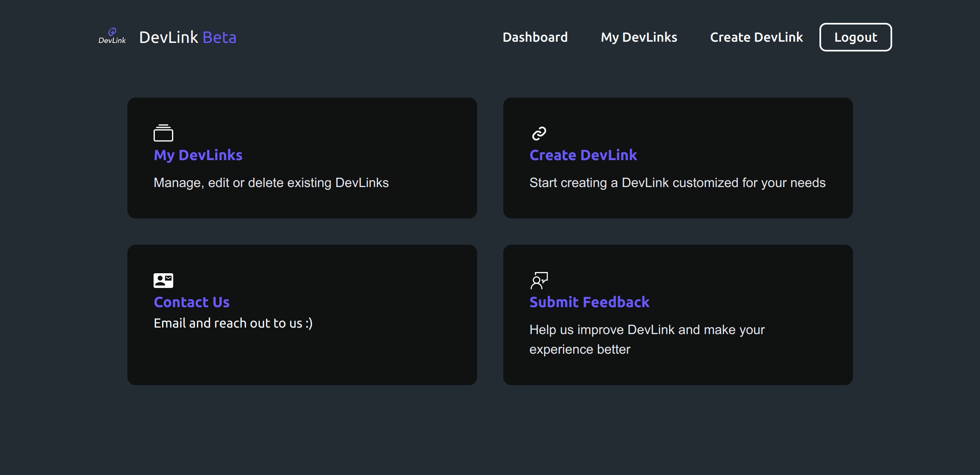Open the Contact Us card link
The width and height of the screenshot is (980, 475).
pos(192,302)
